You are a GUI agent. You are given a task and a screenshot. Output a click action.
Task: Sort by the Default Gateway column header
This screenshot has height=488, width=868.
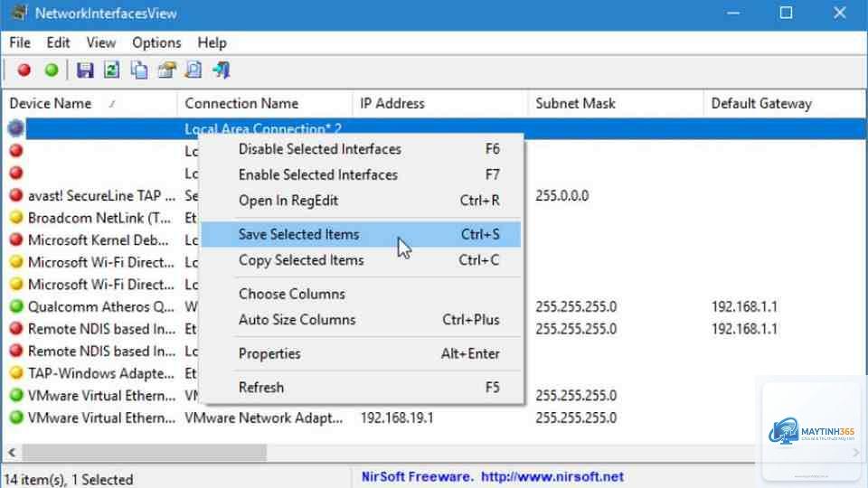click(785, 103)
